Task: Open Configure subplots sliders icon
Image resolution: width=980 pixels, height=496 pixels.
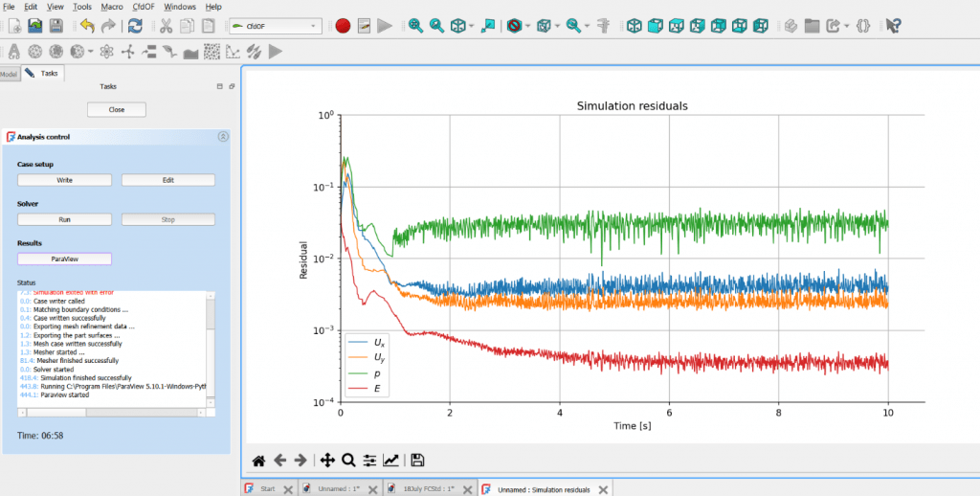Action: point(369,461)
